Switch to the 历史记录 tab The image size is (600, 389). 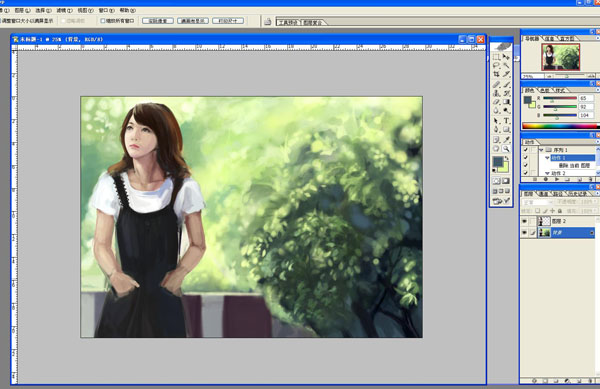pyautogui.click(x=577, y=194)
